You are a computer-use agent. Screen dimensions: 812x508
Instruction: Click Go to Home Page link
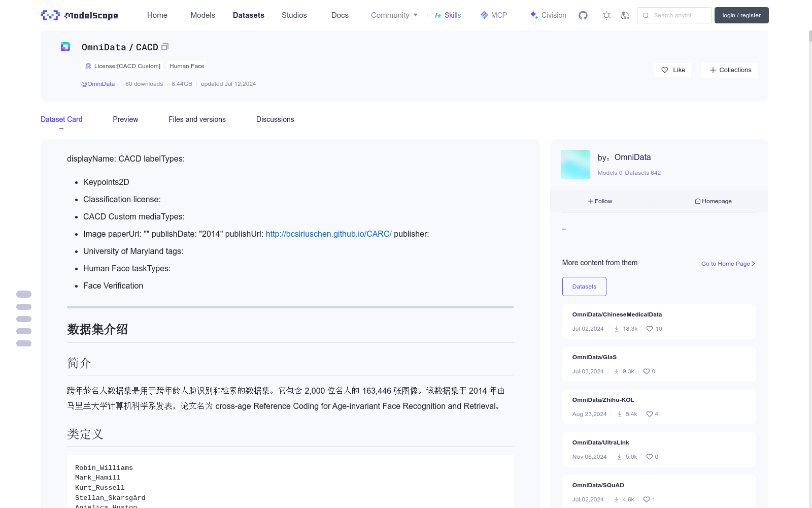(x=728, y=264)
